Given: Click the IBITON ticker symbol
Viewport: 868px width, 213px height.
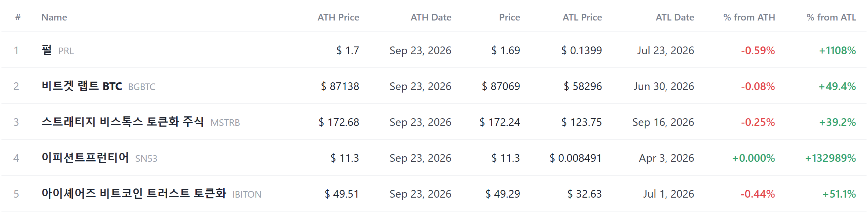Looking at the screenshot, I should (247, 194).
